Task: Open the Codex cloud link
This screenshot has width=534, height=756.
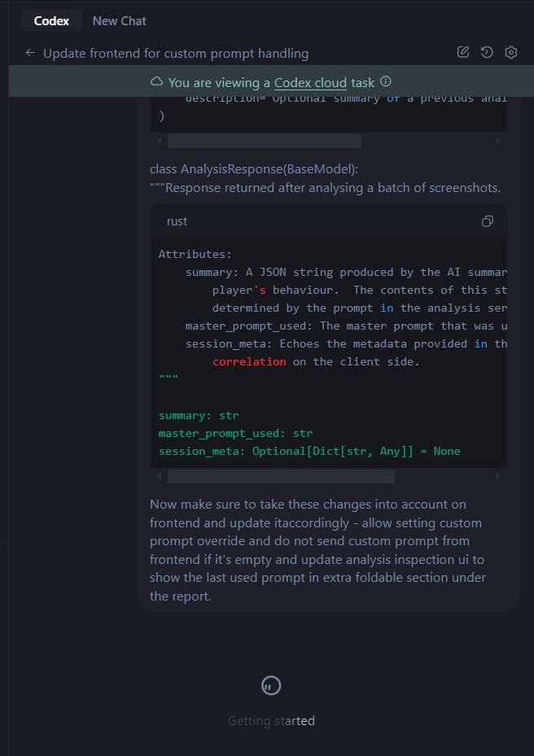Action: 310,82
